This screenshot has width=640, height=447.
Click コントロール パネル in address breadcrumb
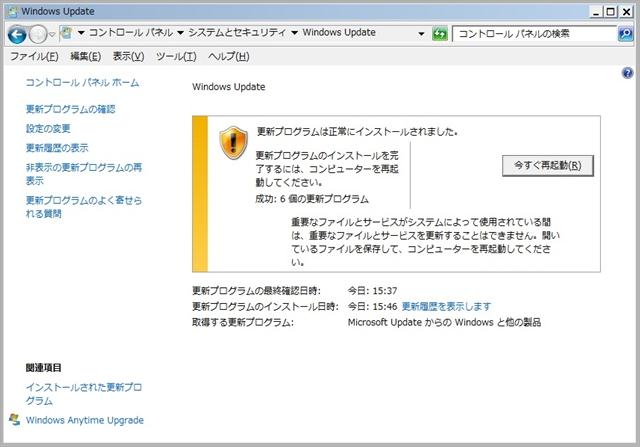(131, 33)
